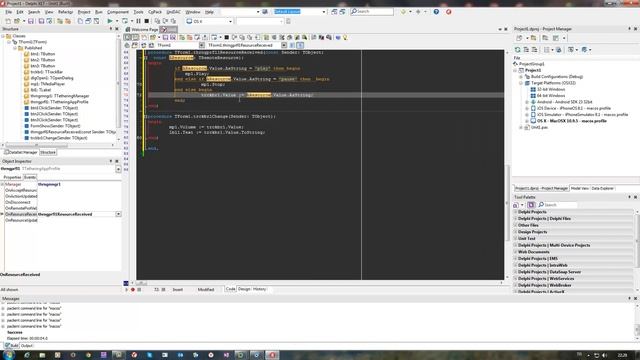The height and width of the screenshot is (360, 640).
Task: Click the Tool Palette search field
Action: [x=557, y=204]
